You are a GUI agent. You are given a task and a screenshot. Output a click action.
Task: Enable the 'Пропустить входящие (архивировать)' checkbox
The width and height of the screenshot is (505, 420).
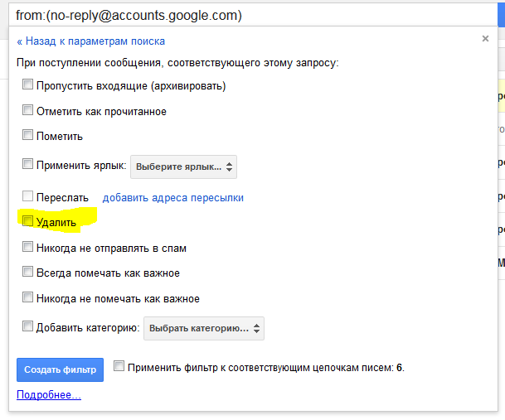click(28, 84)
